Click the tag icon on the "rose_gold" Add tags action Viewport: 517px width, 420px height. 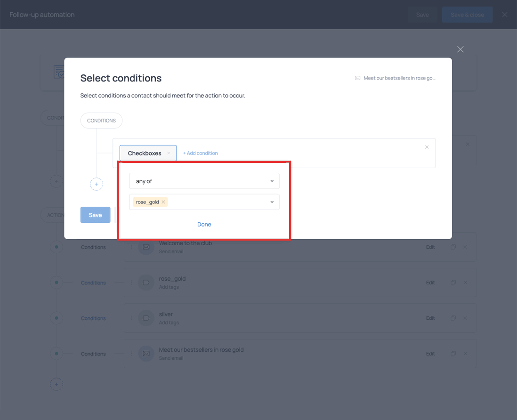coord(146,283)
